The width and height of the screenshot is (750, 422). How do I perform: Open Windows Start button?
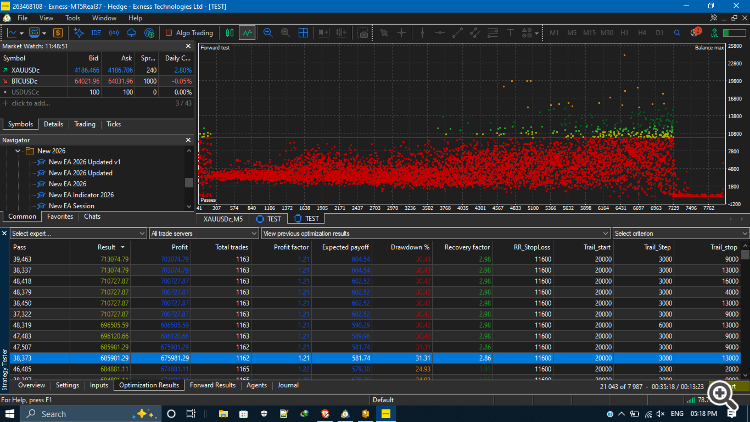pos(10,414)
